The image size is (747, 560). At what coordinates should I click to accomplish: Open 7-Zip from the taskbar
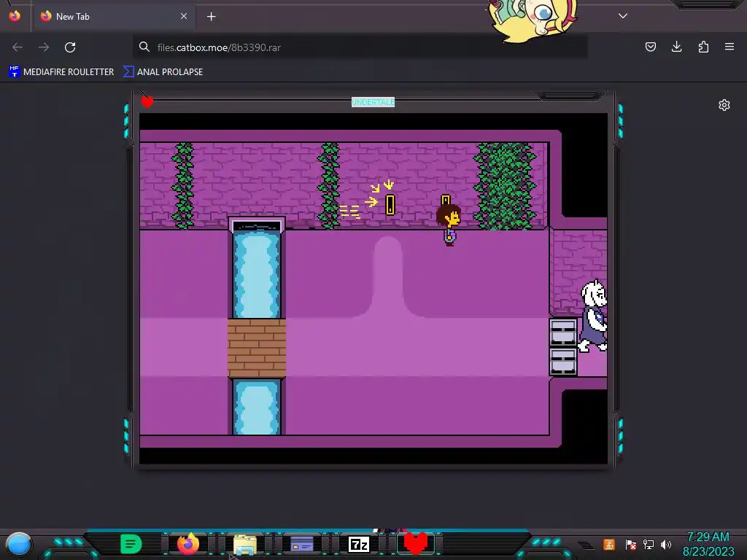(359, 544)
